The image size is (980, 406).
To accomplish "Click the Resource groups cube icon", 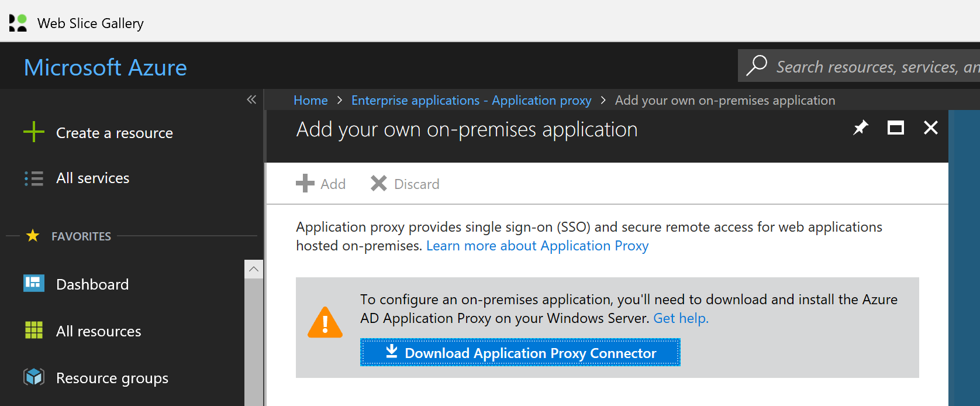I will click(34, 377).
